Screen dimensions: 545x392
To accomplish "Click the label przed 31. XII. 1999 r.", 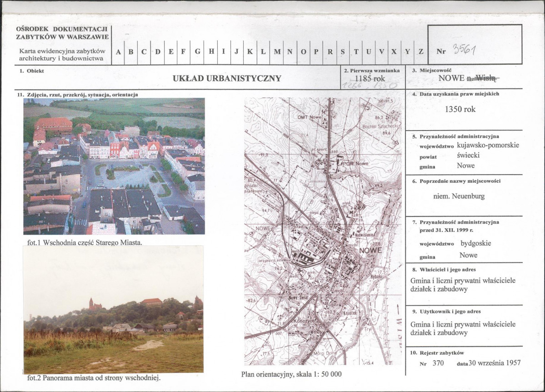I will pyautogui.click(x=446, y=230).
